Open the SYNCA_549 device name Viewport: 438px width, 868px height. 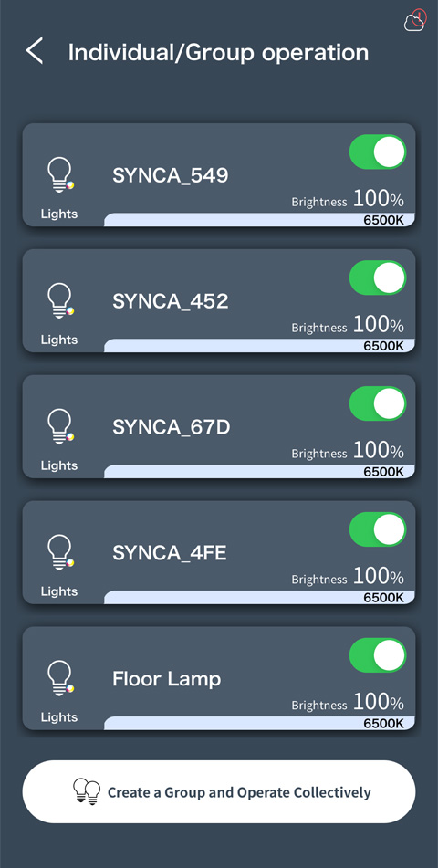[171, 176]
